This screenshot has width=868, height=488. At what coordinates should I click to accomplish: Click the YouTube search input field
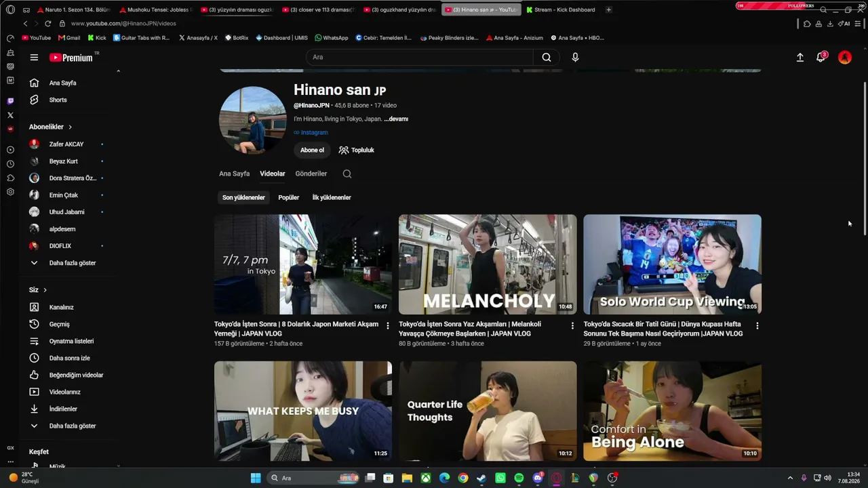coord(420,58)
